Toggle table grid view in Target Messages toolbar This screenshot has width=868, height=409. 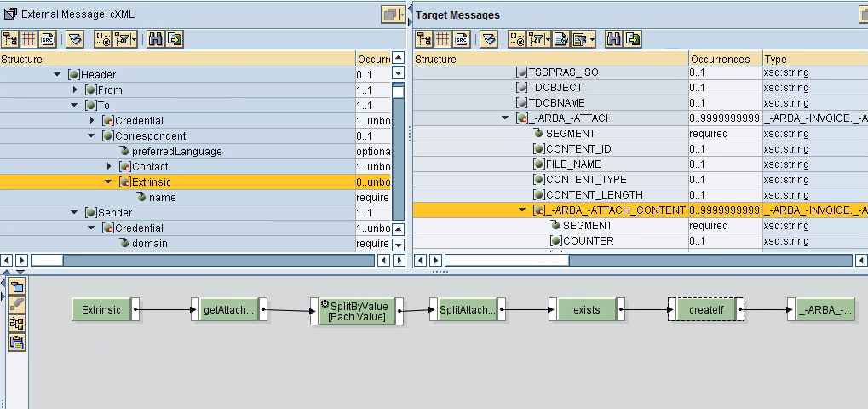click(x=442, y=39)
